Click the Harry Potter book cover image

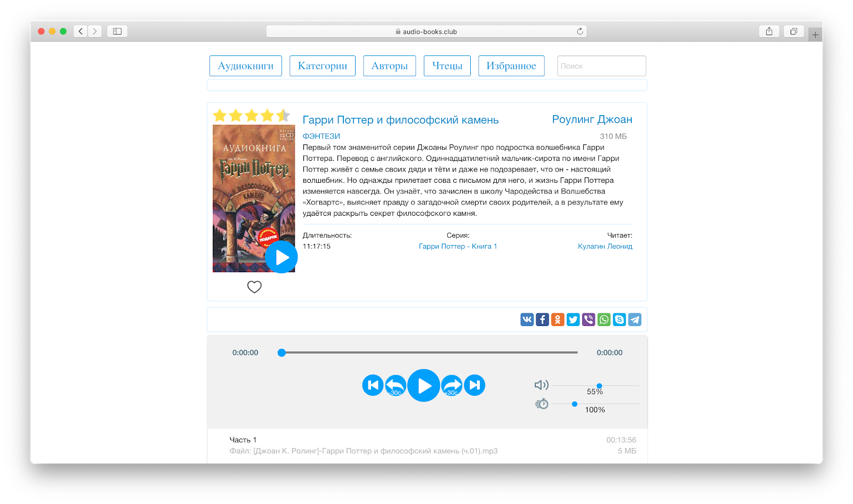click(254, 198)
